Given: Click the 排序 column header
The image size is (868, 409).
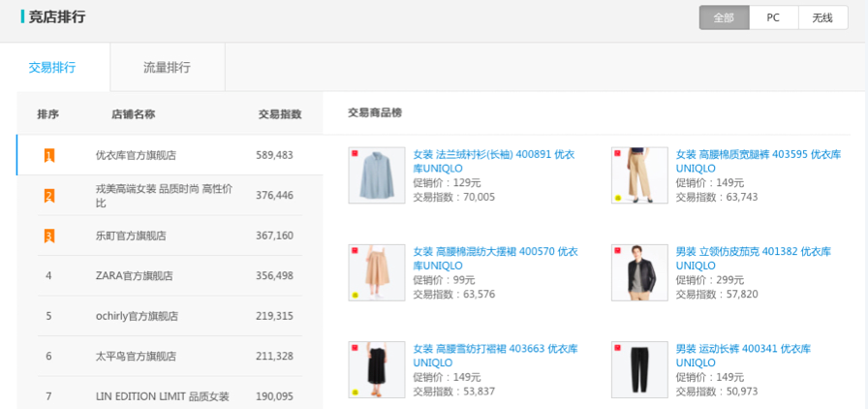Looking at the screenshot, I should (48, 114).
